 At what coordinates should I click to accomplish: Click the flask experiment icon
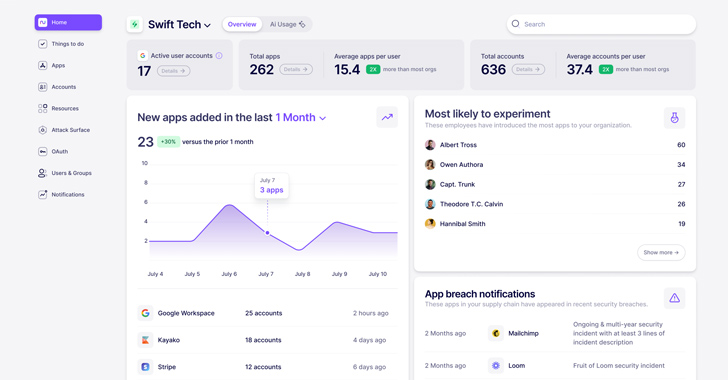[674, 118]
